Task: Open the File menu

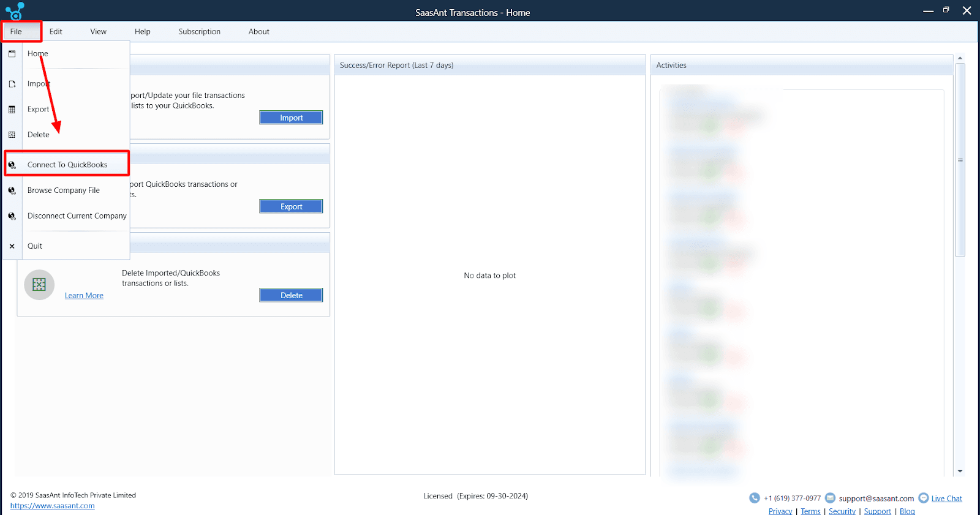Action: [16, 31]
